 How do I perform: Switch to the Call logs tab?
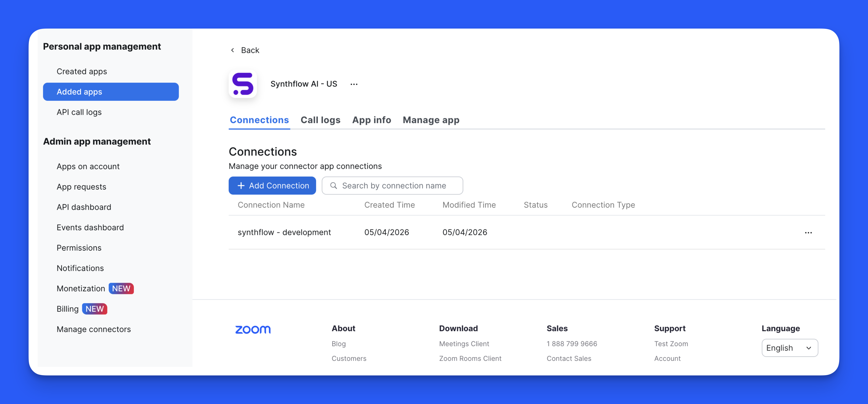(320, 120)
